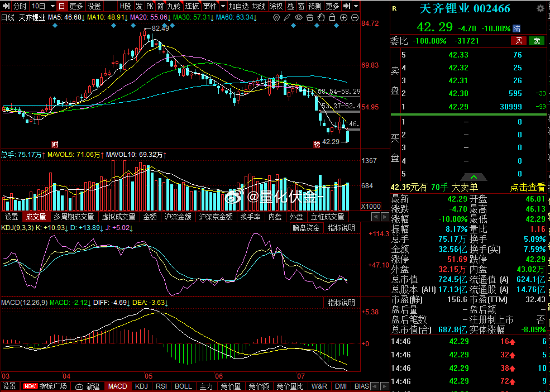Click the R badge before 天齐锂业 title
Screen dimensions: 550x392
click(x=394, y=9)
